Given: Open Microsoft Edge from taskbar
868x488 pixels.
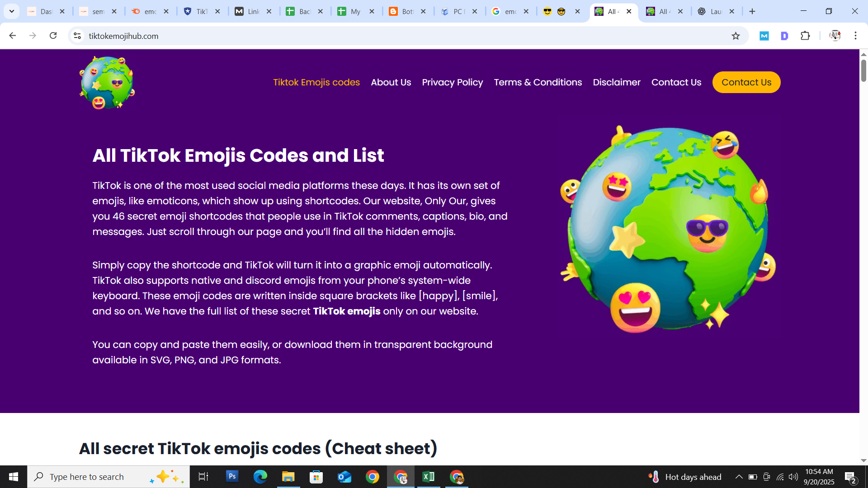Looking at the screenshot, I should pyautogui.click(x=260, y=477).
